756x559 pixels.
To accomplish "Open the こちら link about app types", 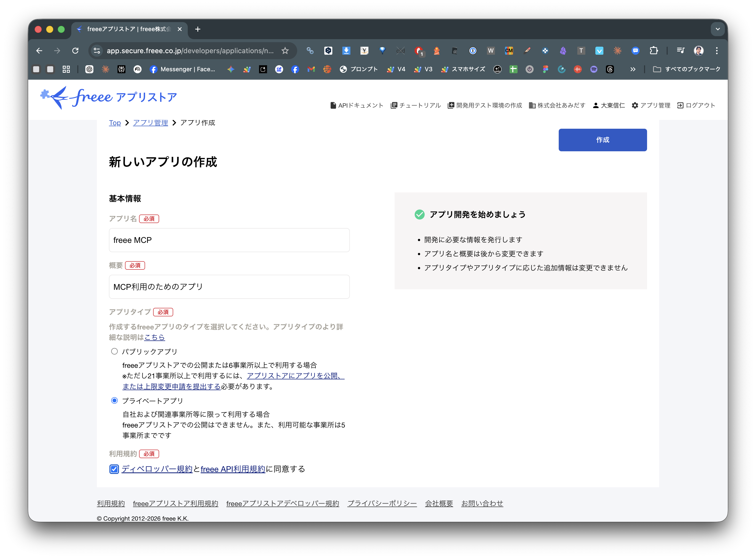I will [x=154, y=337].
